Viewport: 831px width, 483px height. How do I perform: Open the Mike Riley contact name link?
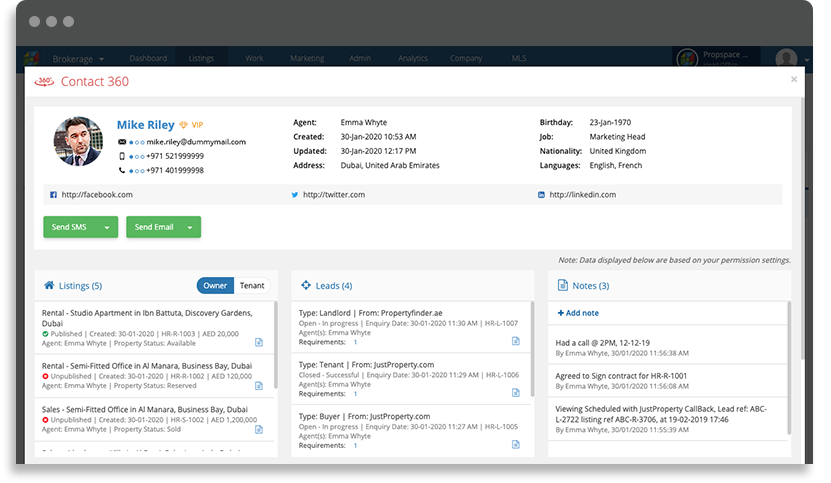(146, 125)
